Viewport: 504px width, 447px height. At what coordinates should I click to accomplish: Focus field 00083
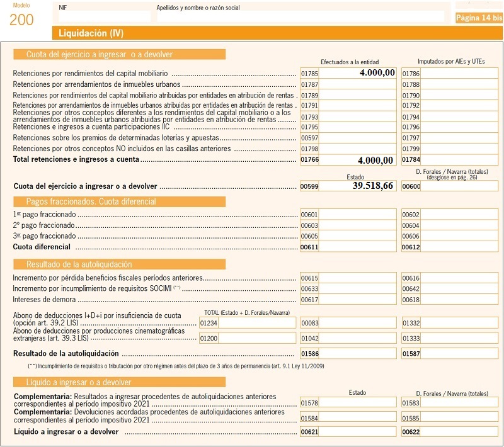pyautogui.click(x=357, y=323)
